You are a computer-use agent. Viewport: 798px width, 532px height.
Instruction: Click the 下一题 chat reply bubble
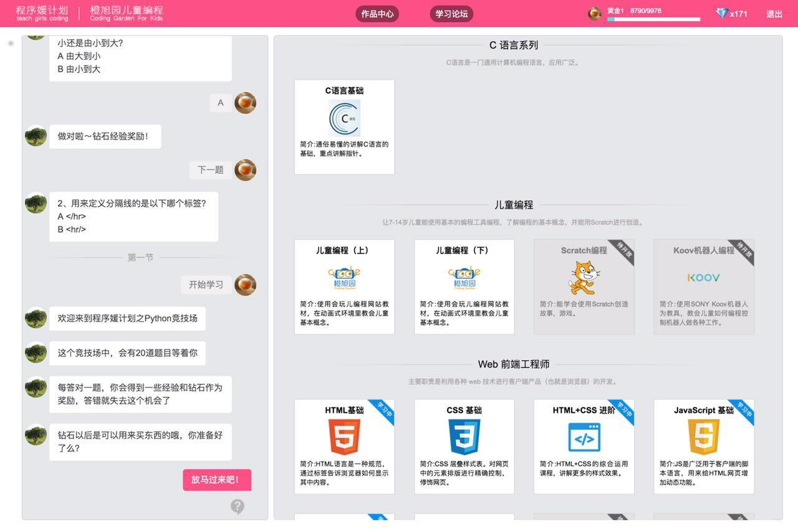(x=211, y=169)
